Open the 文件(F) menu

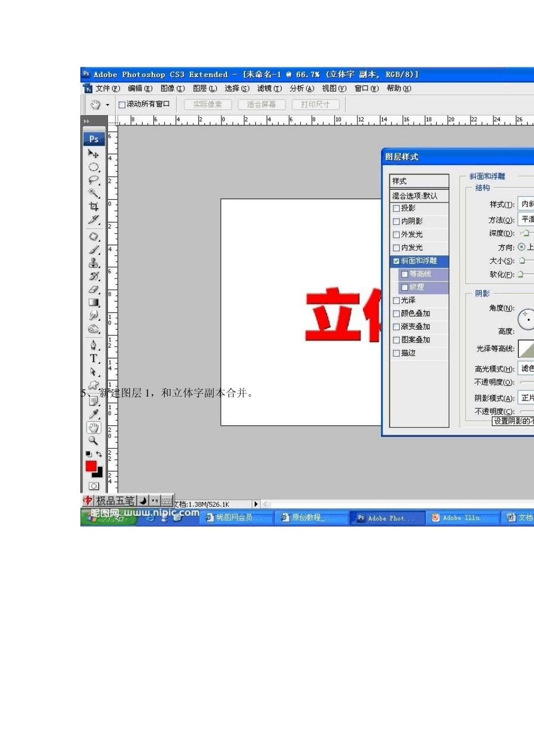click(107, 88)
